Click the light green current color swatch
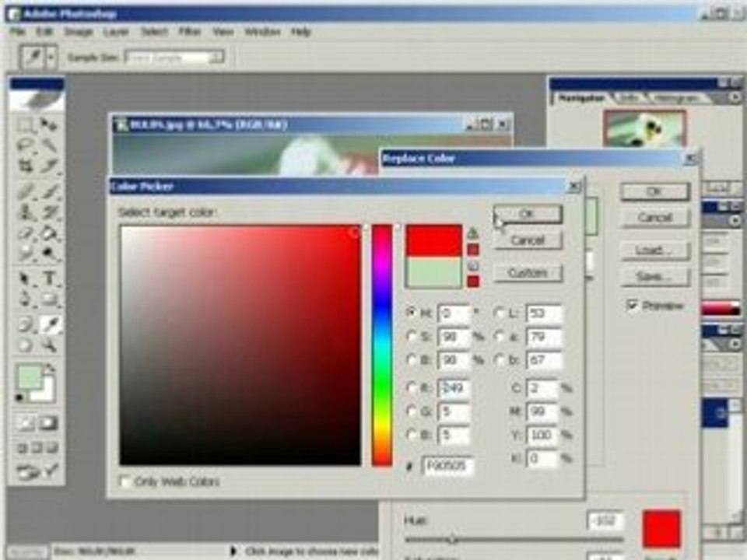Screen dimensions: 747x560 tap(433, 272)
